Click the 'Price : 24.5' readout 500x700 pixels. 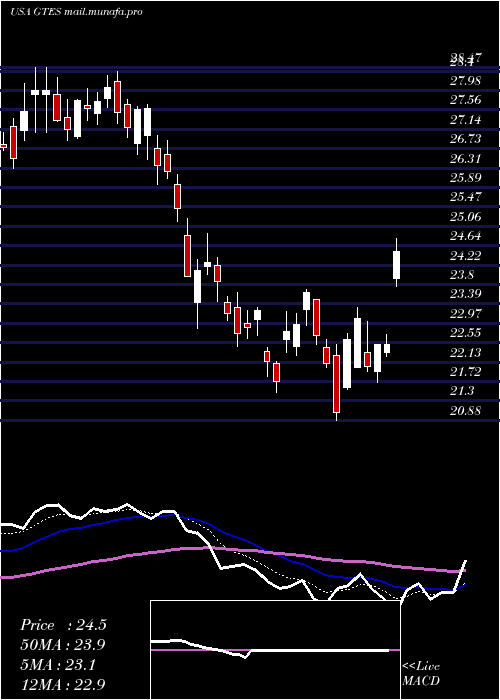(x=63, y=625)
